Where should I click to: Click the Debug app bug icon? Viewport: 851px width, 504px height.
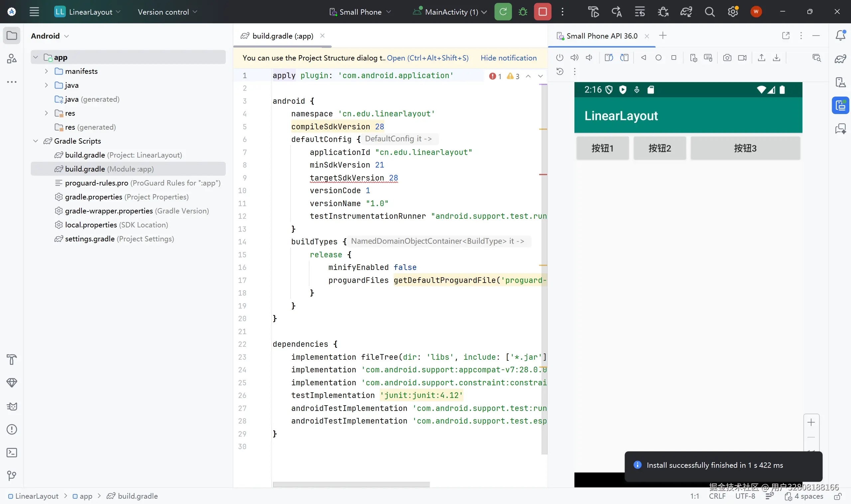coord(523,12)
